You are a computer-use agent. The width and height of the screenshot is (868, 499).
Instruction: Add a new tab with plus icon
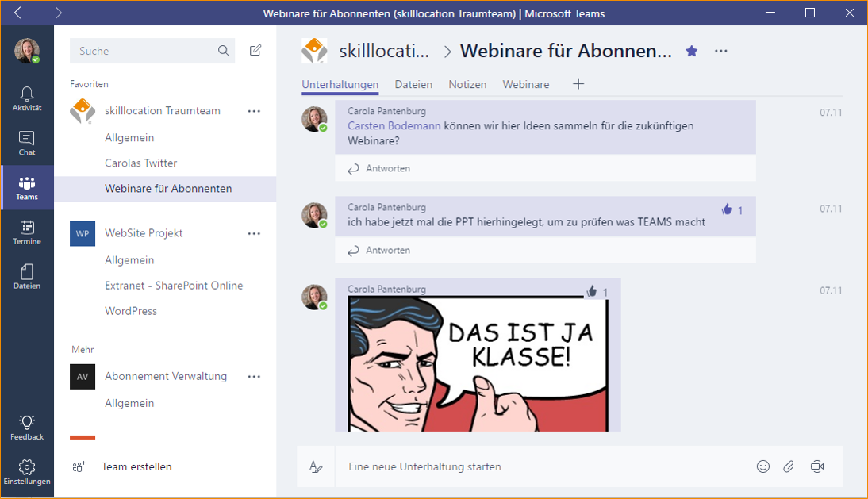click(x=578, y=84)
